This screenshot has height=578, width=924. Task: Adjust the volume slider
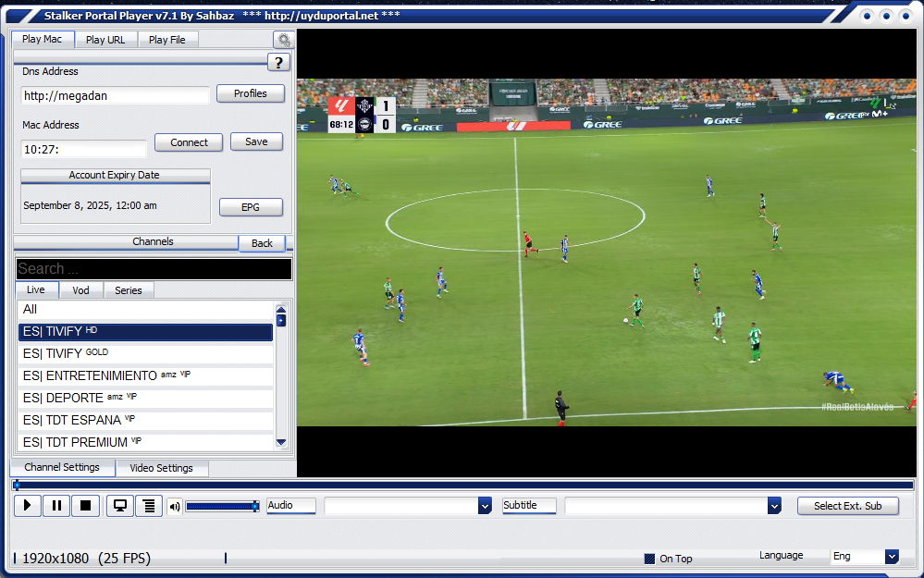[x=222, y=506]
